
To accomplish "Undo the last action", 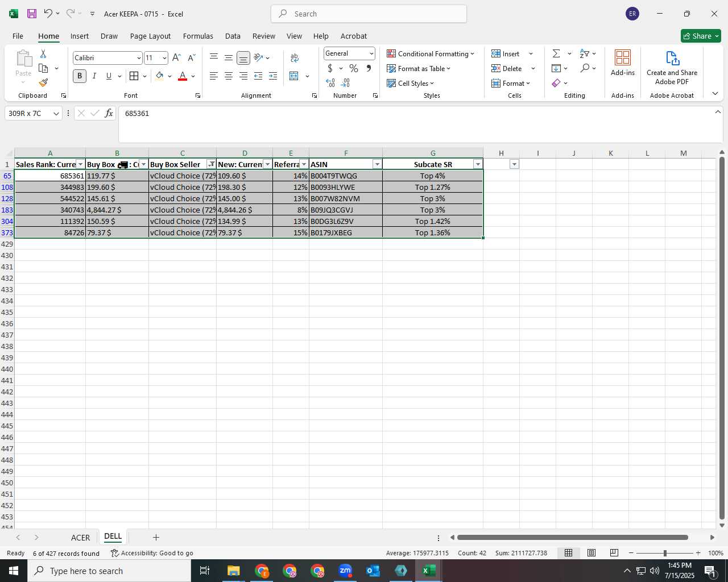I will [48, 14].
